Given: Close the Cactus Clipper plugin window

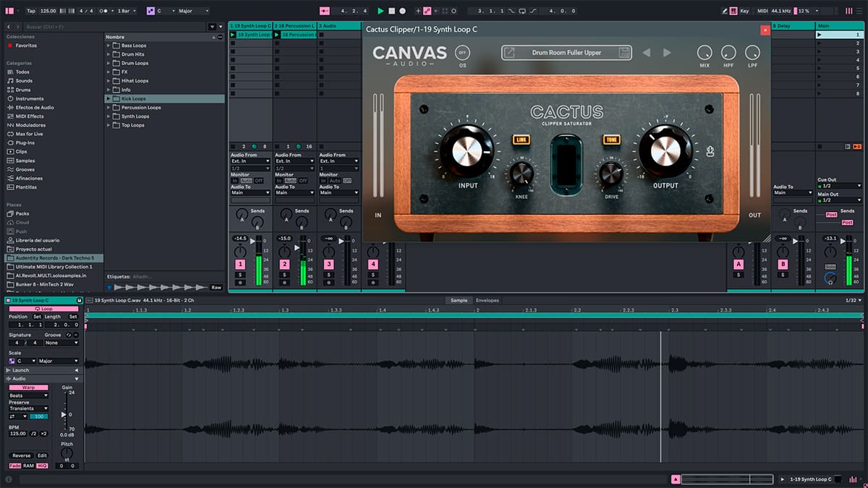Looking at the screenshot, I should (765, 30).
